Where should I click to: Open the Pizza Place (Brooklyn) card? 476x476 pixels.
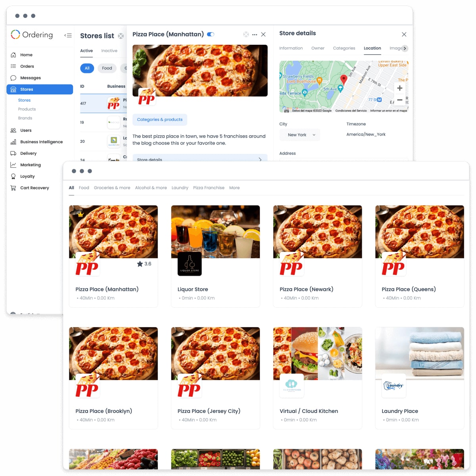coord(113,378)
